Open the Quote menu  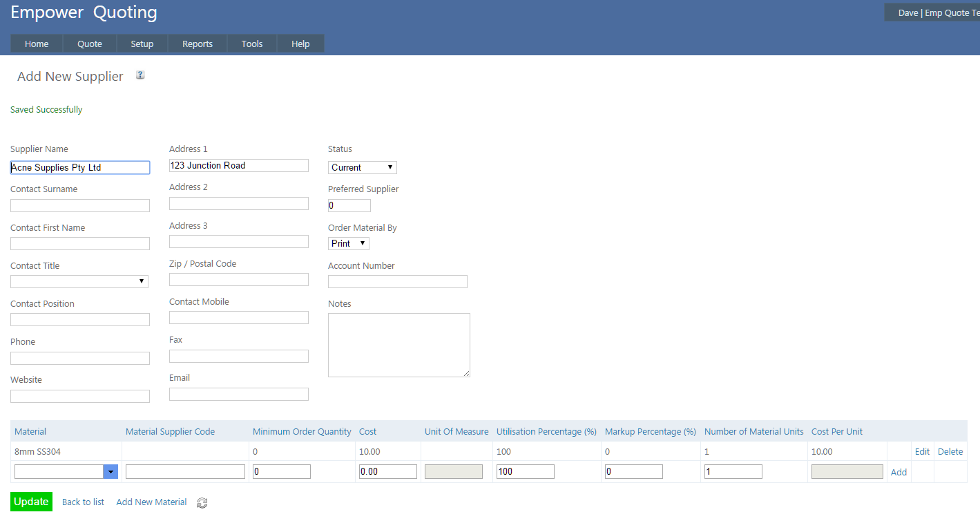[90, 44]
